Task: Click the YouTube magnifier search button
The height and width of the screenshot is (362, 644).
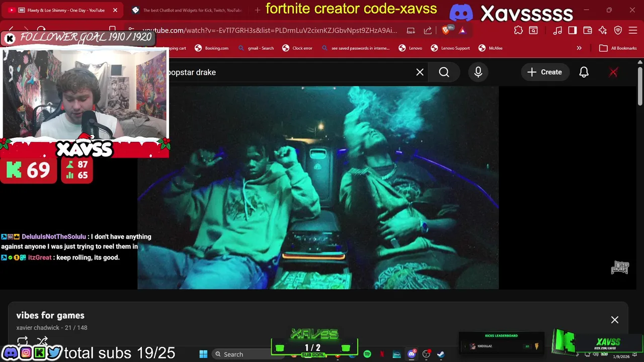Action: (x=444, y=72)
